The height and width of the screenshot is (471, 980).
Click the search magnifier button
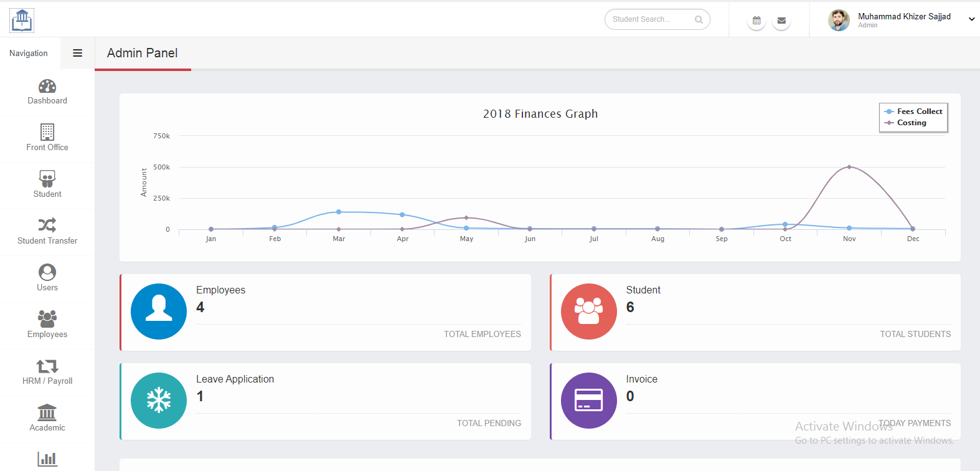(x=699, y=19)
